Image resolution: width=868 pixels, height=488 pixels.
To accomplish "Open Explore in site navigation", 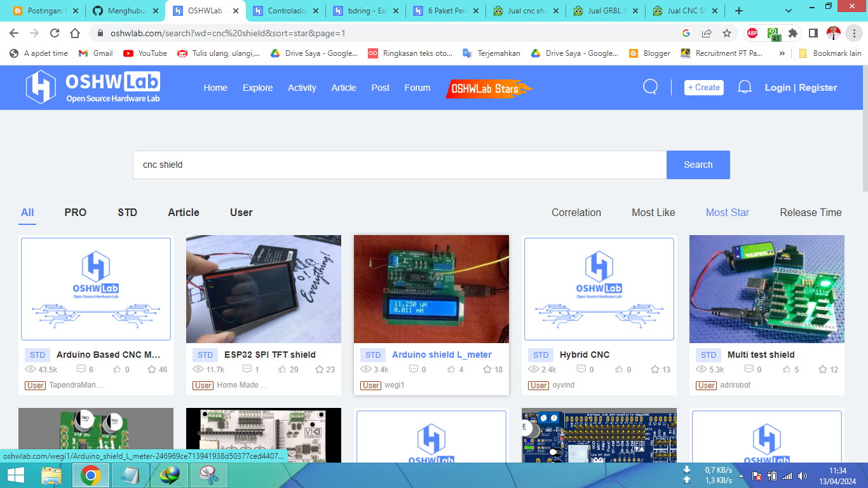I will (257, 88).
